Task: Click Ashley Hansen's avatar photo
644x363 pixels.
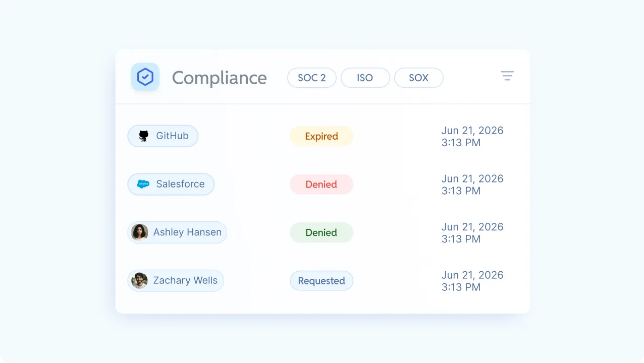Action: (139, 232)
